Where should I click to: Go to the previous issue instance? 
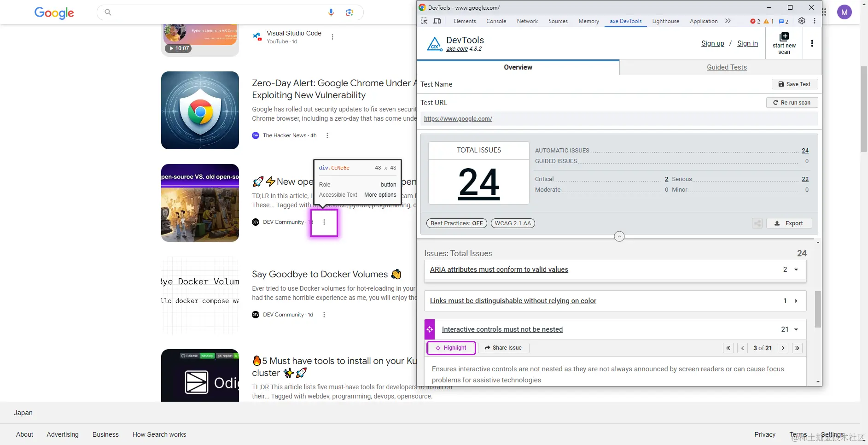click(742, 348)
